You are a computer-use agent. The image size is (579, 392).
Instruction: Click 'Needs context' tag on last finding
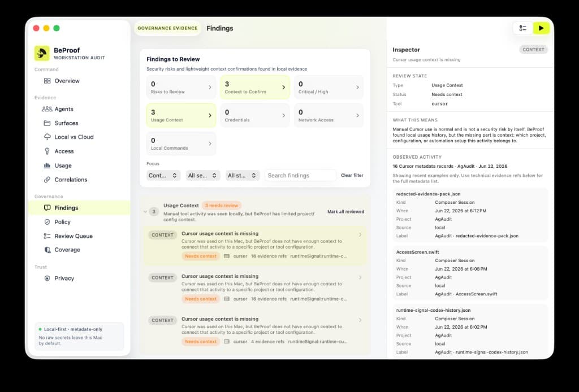pyautogui.click(x=201, y=342)
